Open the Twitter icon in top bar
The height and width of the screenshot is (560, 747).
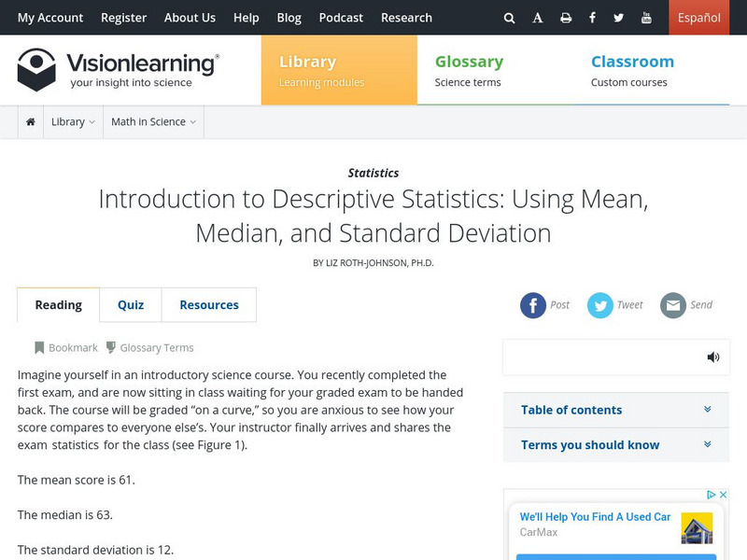click(x=619, y=18)
